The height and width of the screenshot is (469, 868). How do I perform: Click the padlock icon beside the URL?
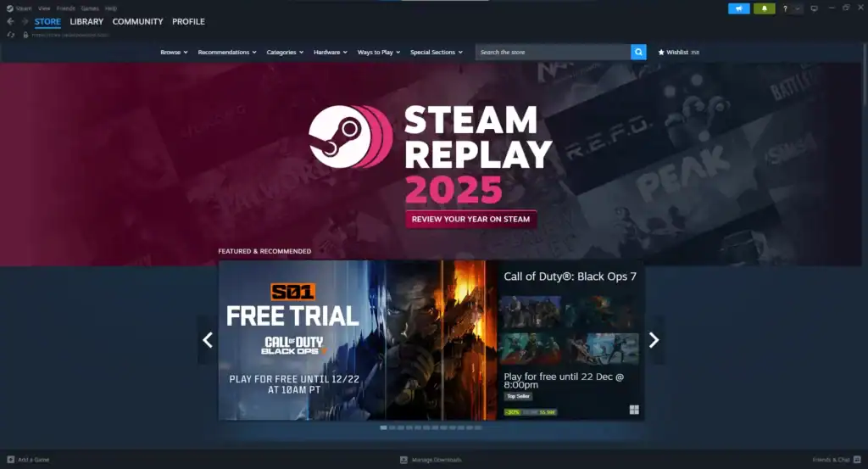[25, 34]
